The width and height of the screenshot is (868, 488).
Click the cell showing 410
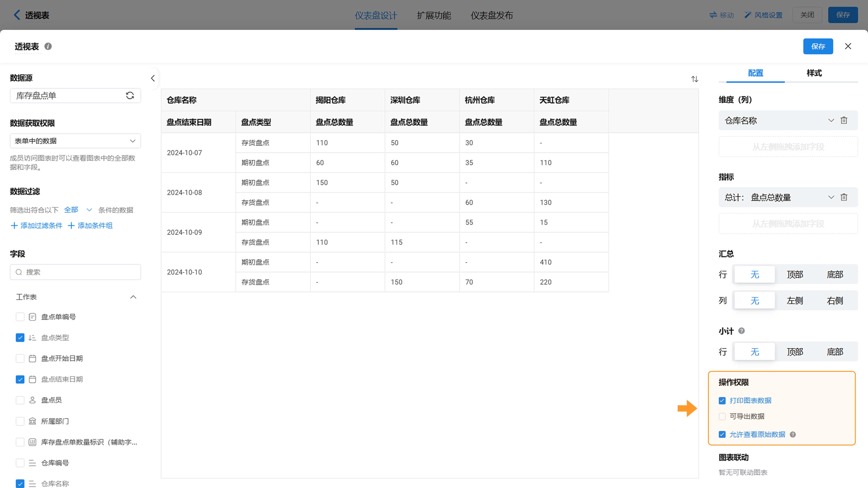(x=571, y=262)
